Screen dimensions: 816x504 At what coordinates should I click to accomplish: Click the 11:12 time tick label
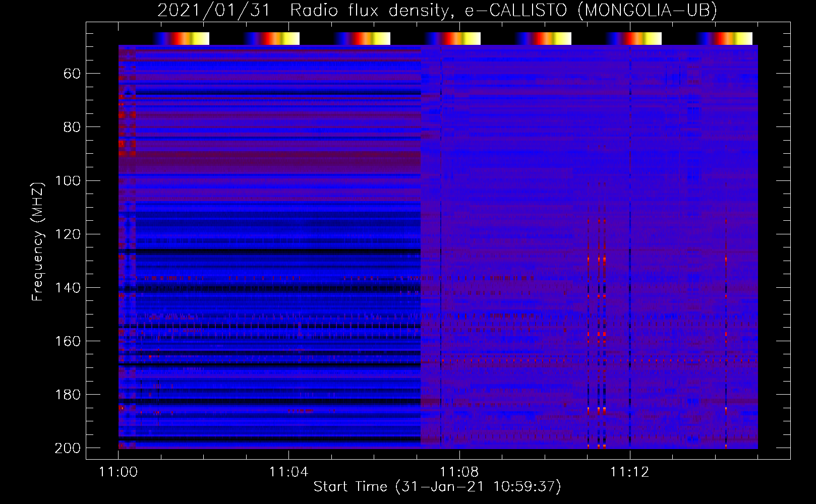point(629,472)
